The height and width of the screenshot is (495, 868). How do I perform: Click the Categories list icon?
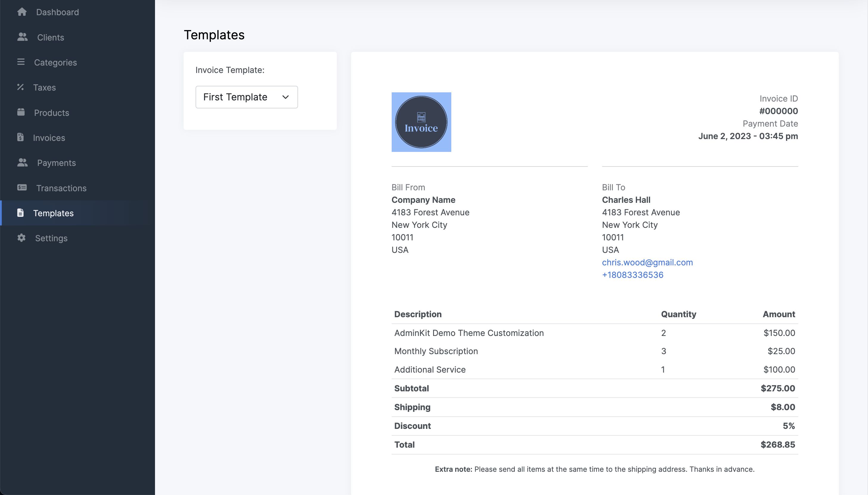[x=21, y=62]
